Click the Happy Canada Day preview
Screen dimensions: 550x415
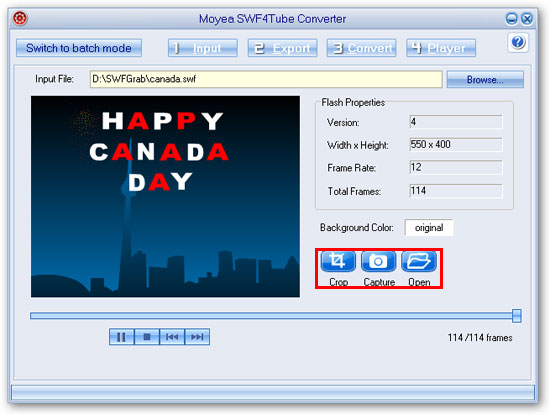tap(165, 196)
